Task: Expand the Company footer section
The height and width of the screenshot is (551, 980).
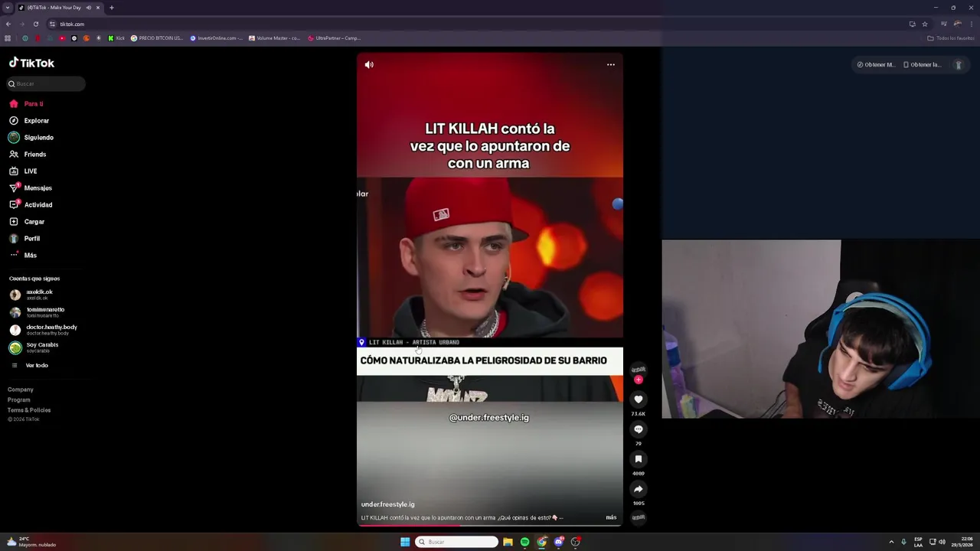Action: [21, 390]
